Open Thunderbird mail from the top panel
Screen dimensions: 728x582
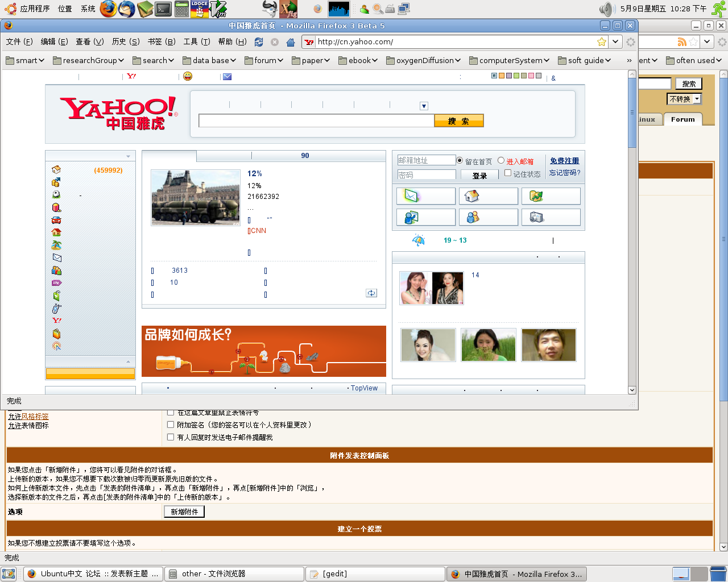click(127, 9)
